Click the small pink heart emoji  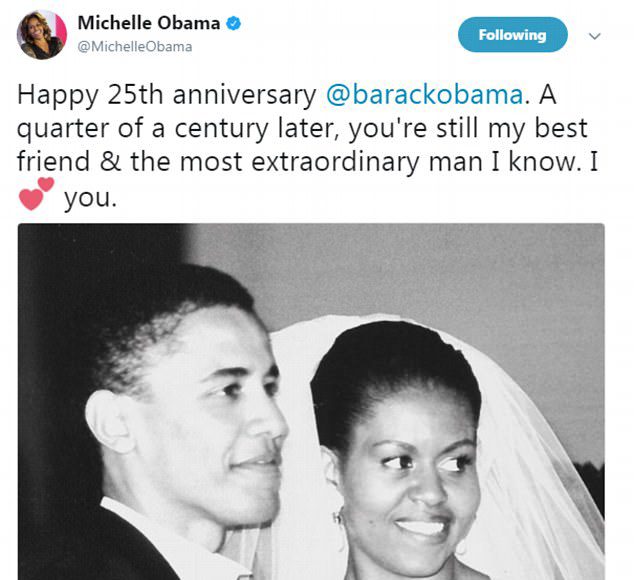point(46,184)
